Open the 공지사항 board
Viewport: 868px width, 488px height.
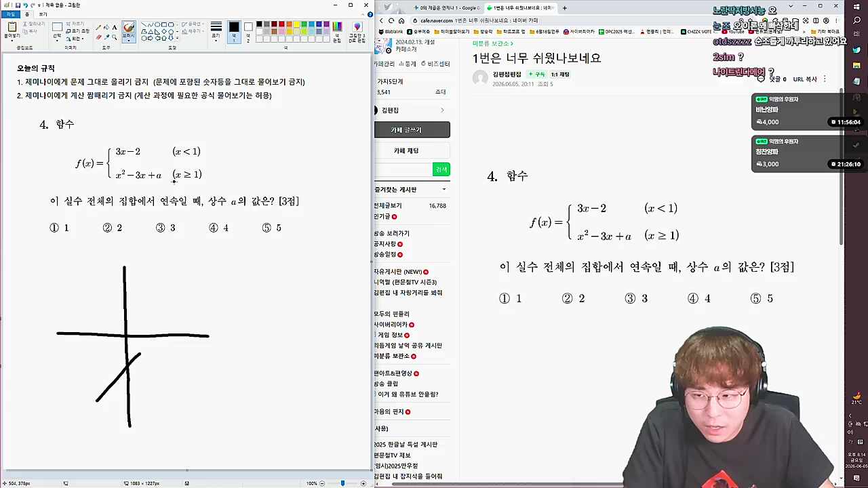pos(384,244)
